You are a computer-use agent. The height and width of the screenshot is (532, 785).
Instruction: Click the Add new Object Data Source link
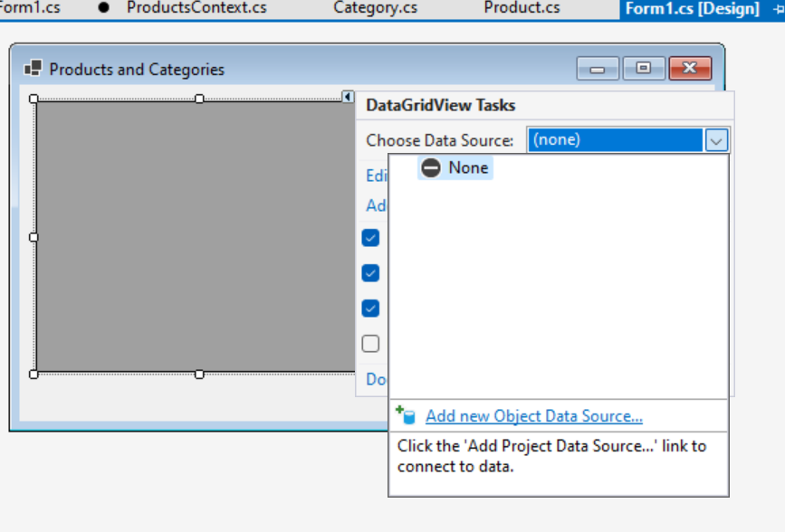pyautogui.click(x=533, y=414)
